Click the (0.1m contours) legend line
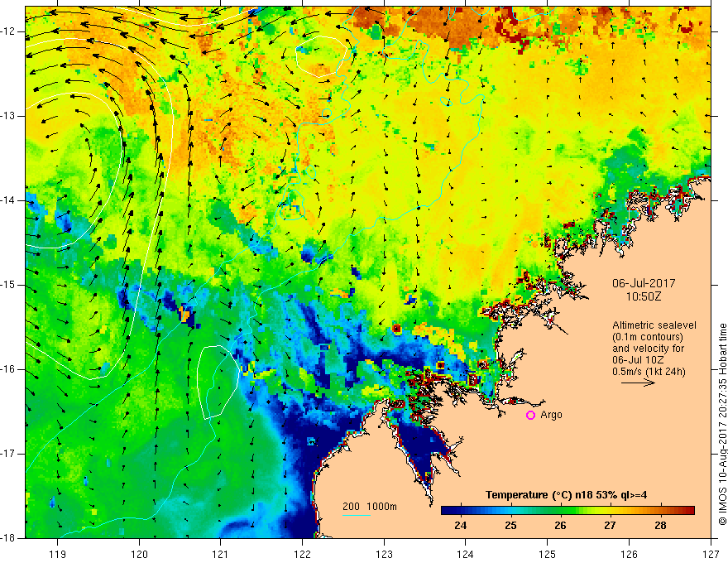 coord(647,337)
